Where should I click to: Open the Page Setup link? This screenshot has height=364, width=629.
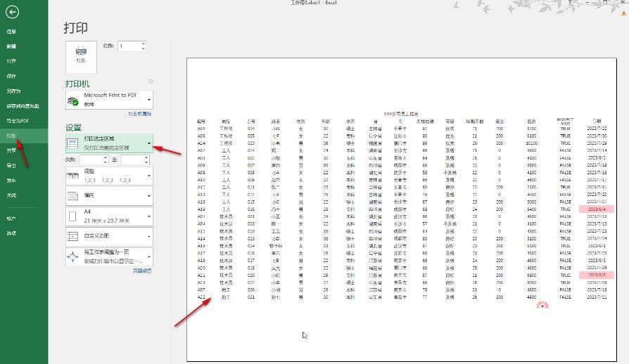pyautogui.click(x=142, y=271)
